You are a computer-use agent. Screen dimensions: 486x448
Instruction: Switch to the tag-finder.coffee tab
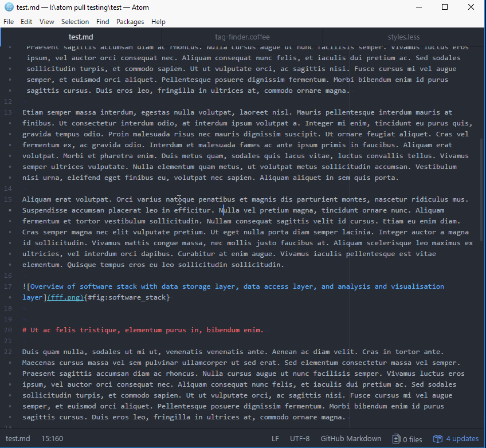coord(242,37)
